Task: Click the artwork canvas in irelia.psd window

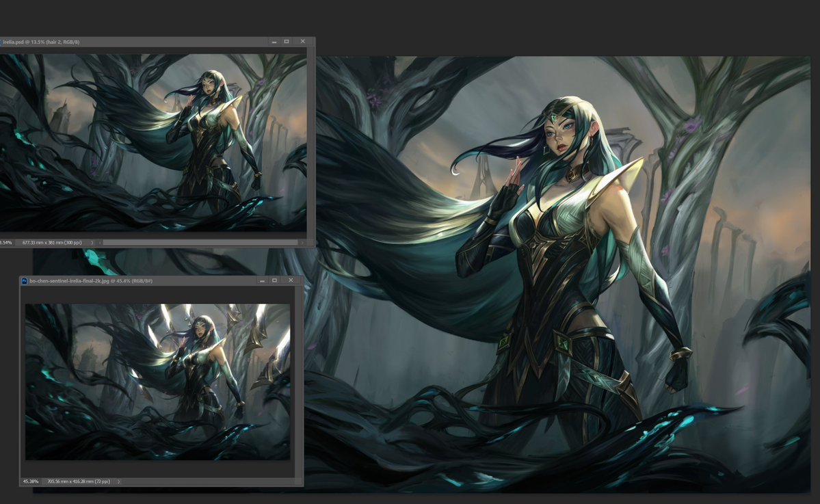Action: click(153, 143)
